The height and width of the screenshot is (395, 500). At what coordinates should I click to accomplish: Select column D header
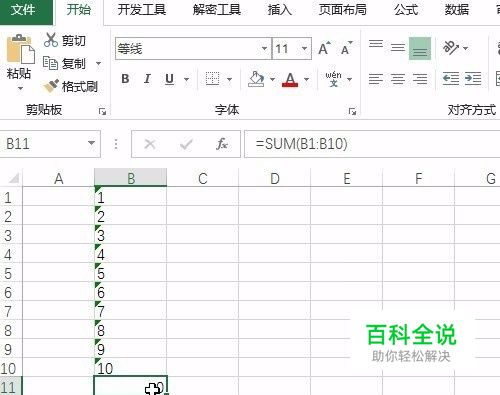click(275, 178)
